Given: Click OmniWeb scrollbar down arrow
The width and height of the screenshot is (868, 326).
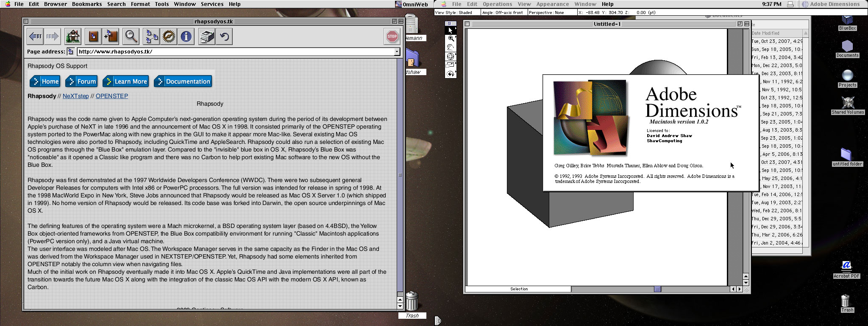Looking at the screenshot, I should 400,306.
